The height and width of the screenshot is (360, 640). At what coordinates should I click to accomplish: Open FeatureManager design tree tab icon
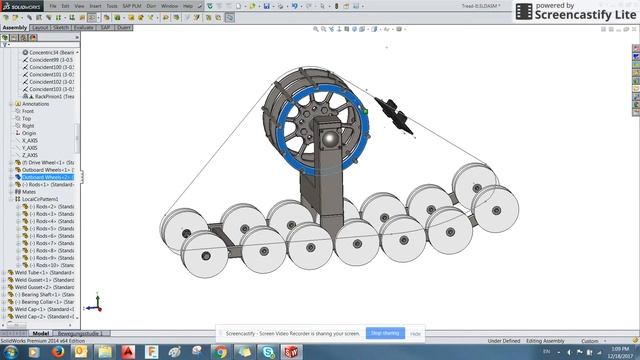pyautogui.click(x=5, y=37)
